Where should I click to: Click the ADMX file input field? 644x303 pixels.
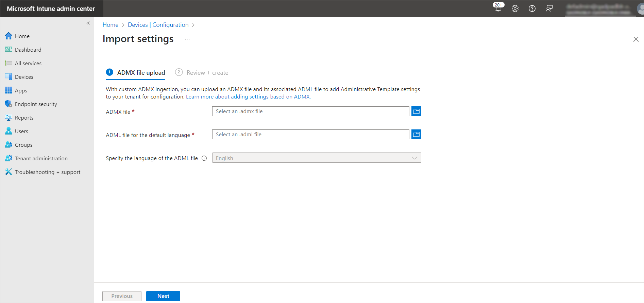[x=310, y=111]
